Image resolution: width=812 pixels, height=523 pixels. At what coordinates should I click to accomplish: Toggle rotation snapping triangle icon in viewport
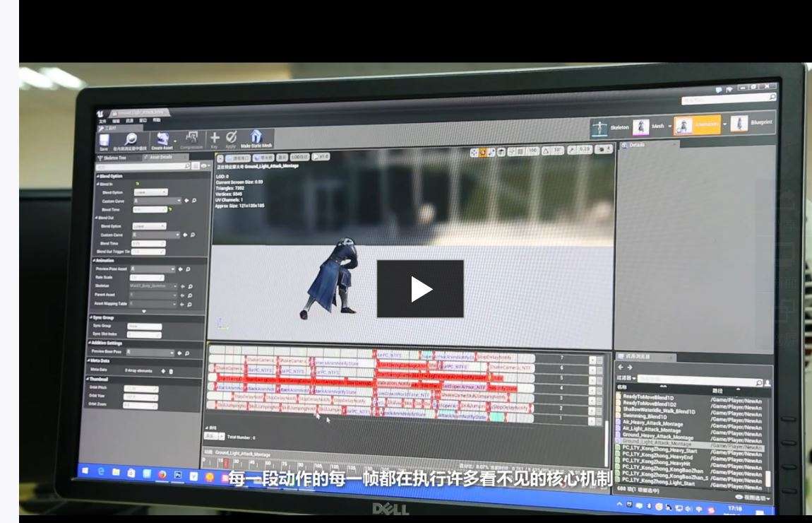tap(545, 151)
